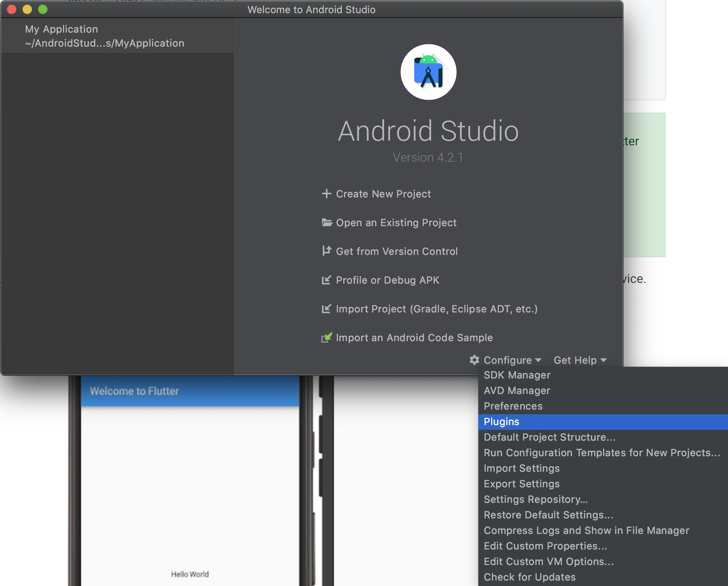The image size is (728, 586).
Task: Select Profile or Debug APK
Action: point(387,280)
